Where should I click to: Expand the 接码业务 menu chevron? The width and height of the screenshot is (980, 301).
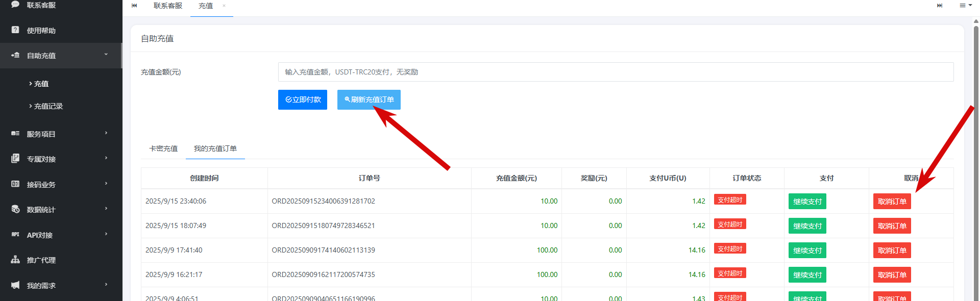coord(106,184)
